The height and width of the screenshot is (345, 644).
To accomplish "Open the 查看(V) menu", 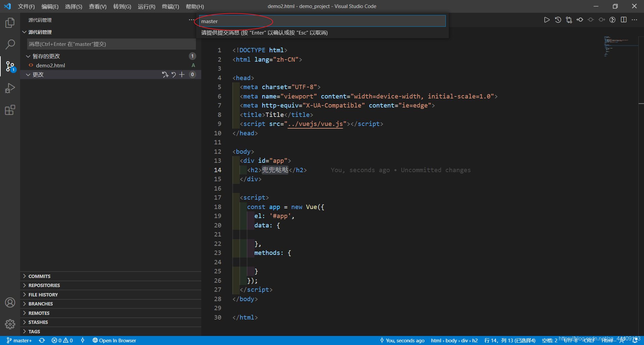I will pyautogui.click(x=98, y=6).
